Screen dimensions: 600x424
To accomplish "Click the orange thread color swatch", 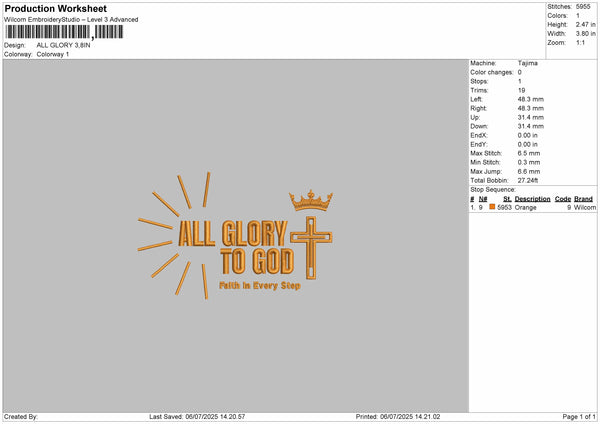I will tap(492, 207).
